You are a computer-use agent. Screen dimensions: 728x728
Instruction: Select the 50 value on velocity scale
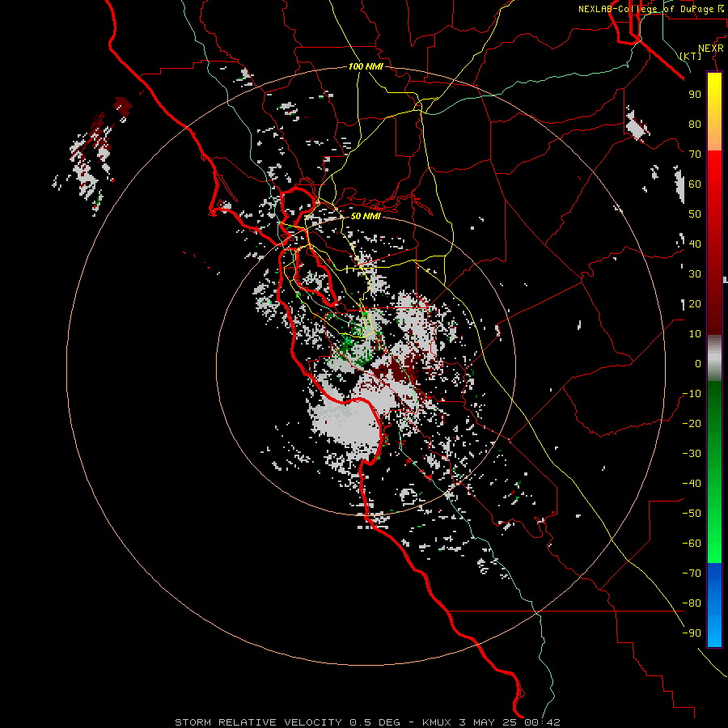click(695, 214)
